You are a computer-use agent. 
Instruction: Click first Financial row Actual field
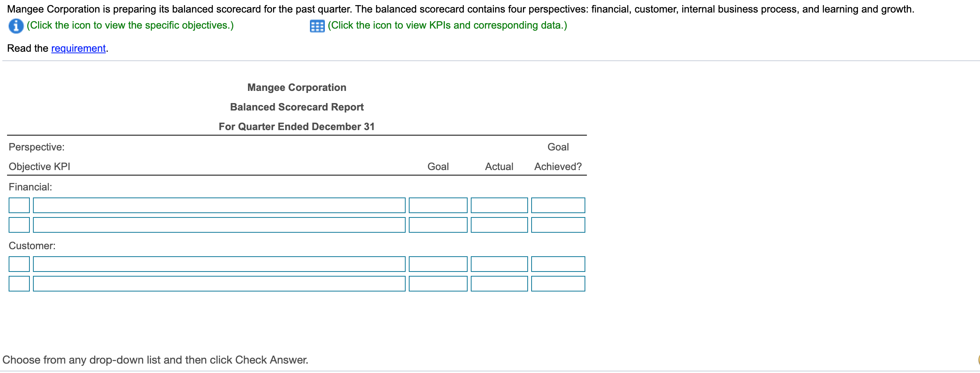tap(499, 205)
